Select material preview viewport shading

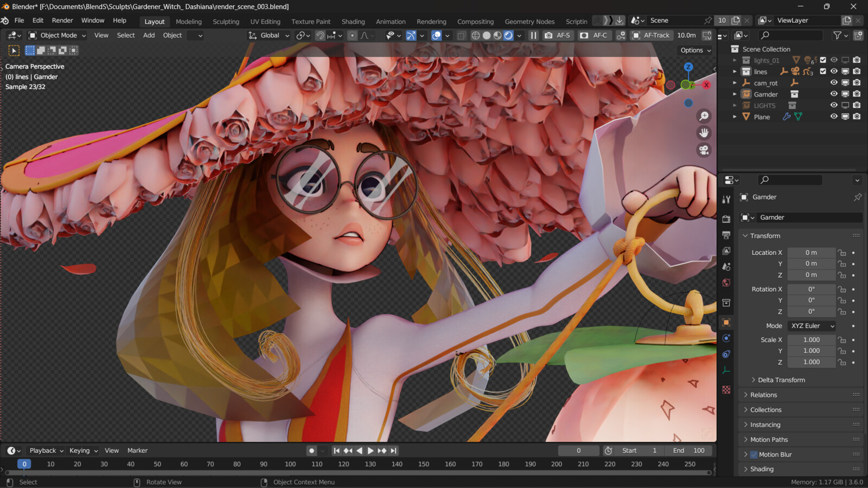point(497,35)
